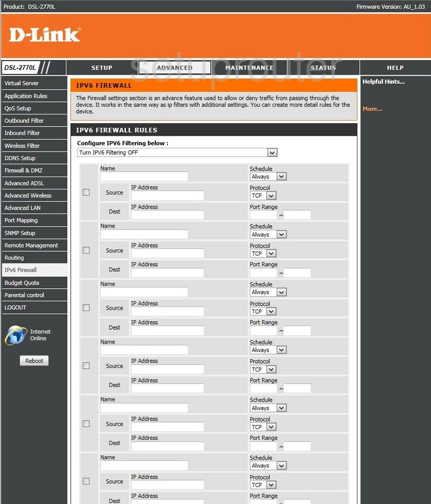Open the third rule's Protocol dropdown
This screenshot has width=431, height=504.
pos(263,311)
